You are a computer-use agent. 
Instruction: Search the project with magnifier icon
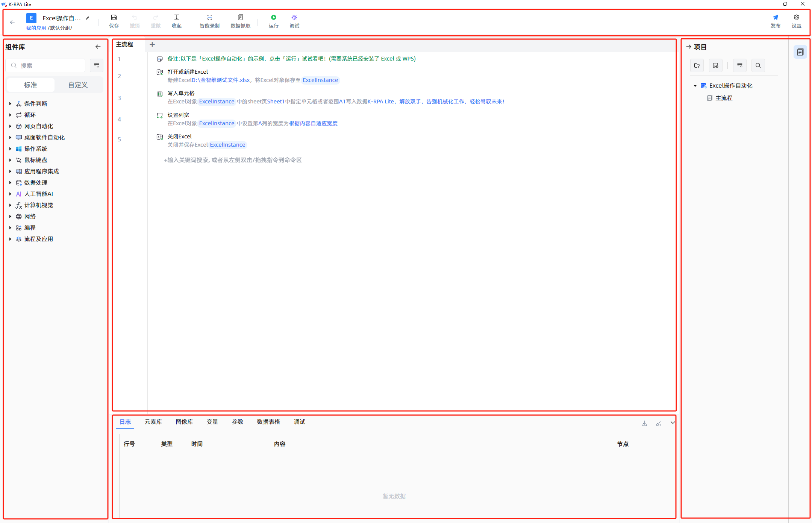(x=758, y=65)
